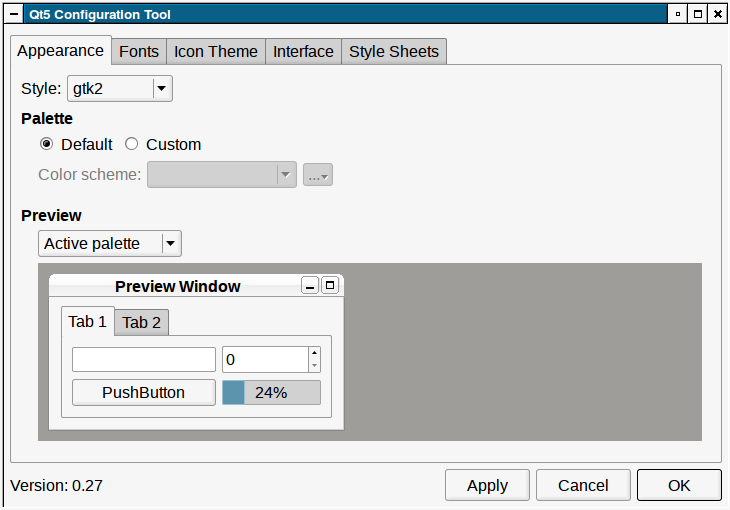Confirm with the OK button
Viewport: 730px width, 510px height.
pos(679,485)
